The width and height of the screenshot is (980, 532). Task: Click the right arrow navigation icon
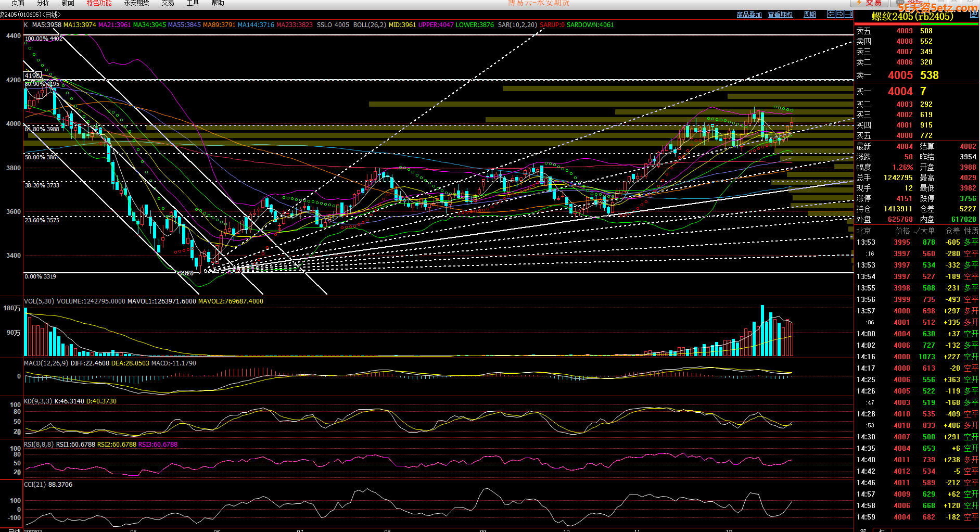click(839, 14)
